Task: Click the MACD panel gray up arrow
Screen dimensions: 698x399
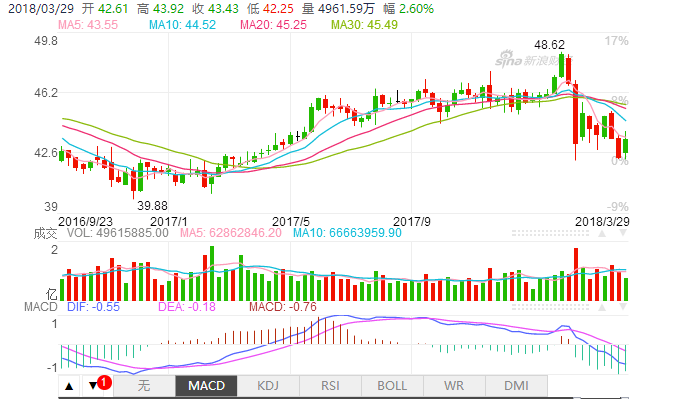Action: click(602, 307)
